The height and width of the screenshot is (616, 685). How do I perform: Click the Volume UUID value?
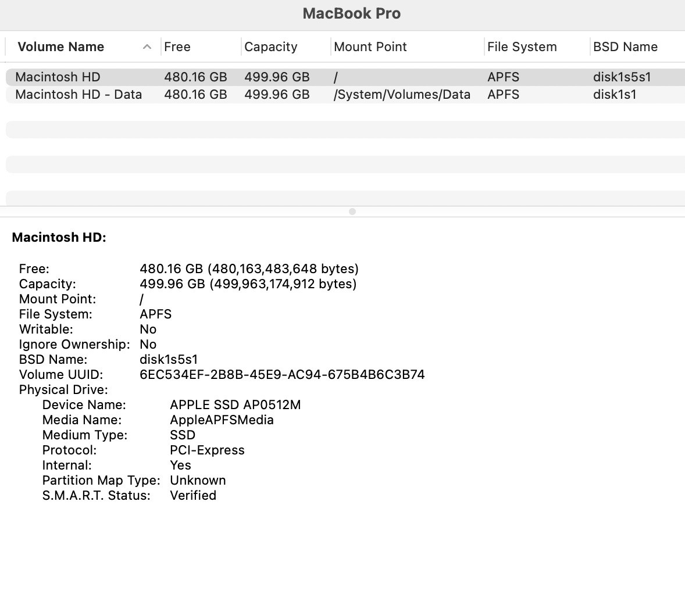[282, 375]
